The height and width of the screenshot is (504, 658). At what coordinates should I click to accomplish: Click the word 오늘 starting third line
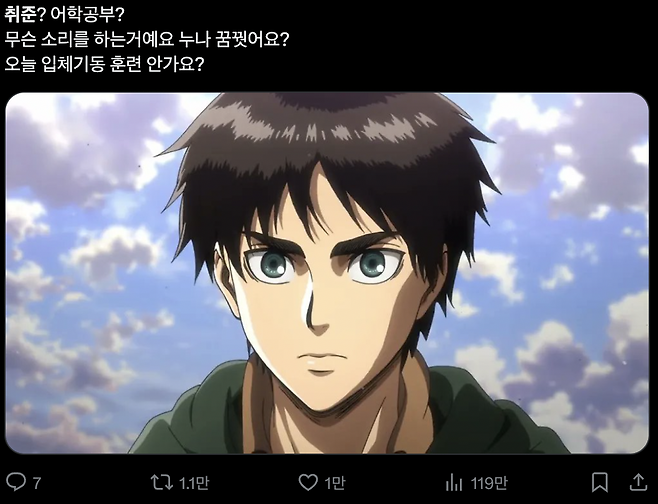(x=20, y=64)
